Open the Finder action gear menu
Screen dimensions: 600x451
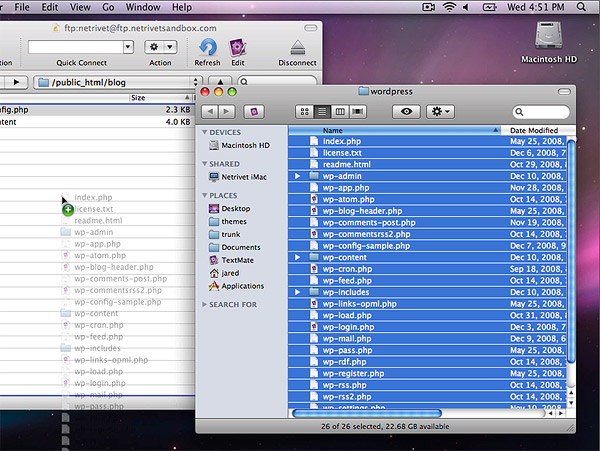click(x=440, y=111)
